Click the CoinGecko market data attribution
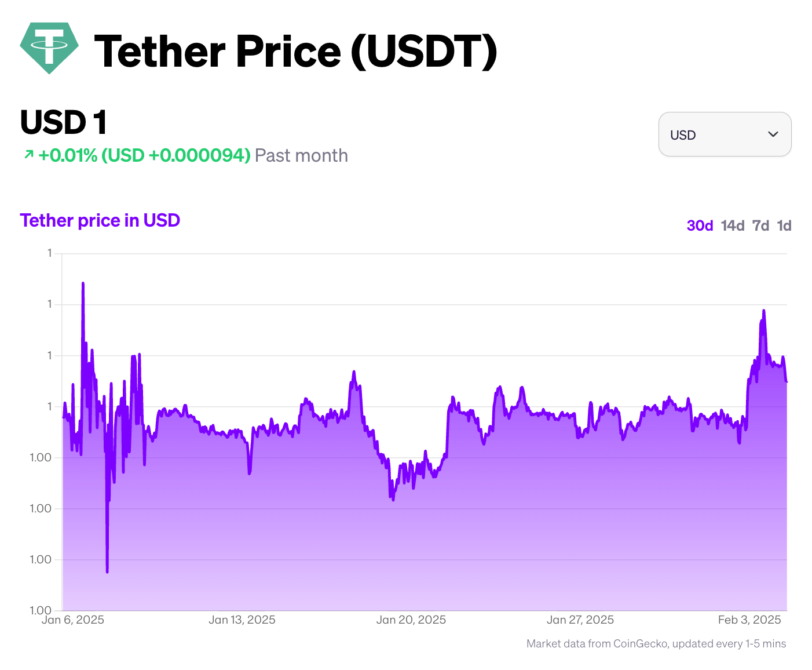The height and width of the screenshot is (670, 812). (656, 643)
